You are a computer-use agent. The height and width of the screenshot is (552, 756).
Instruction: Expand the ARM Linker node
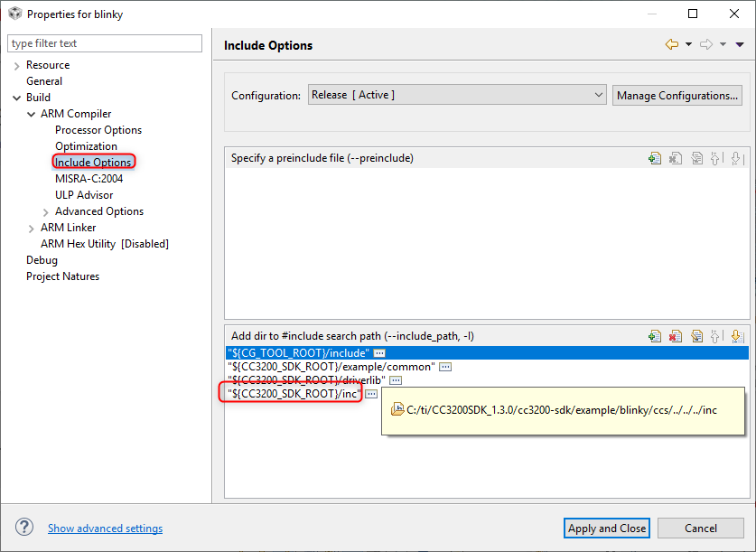point(31,228)
